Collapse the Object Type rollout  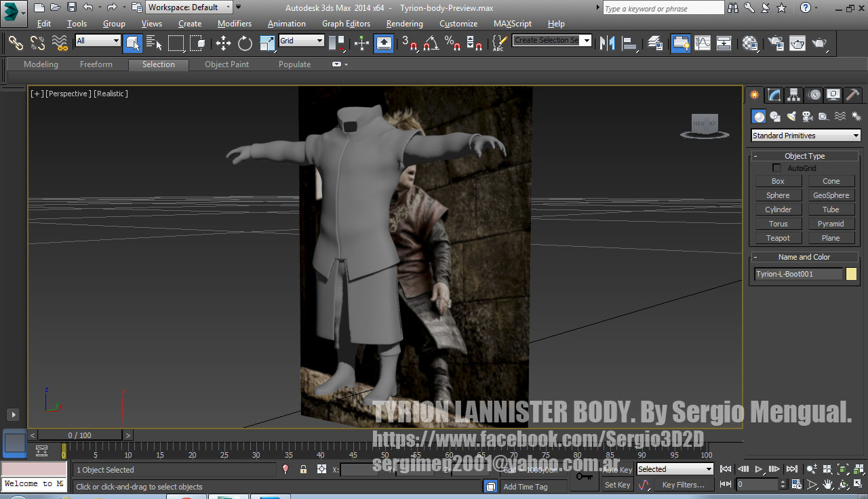[x=804, y=156]
